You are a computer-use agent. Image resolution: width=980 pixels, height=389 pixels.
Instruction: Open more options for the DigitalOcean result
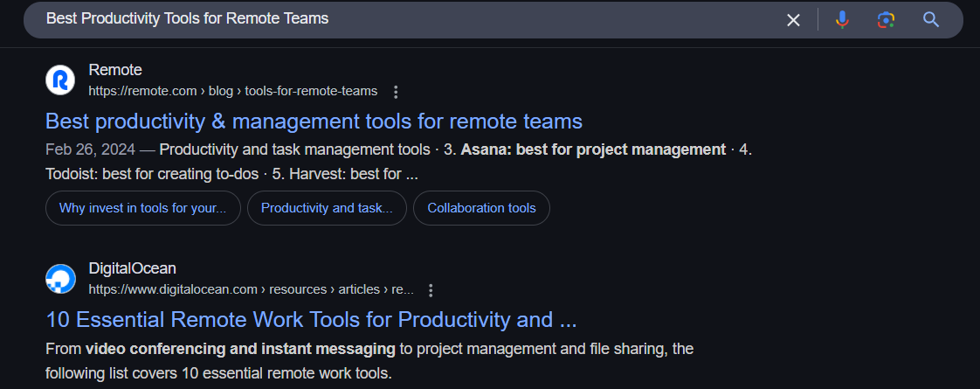coord(430,290)
